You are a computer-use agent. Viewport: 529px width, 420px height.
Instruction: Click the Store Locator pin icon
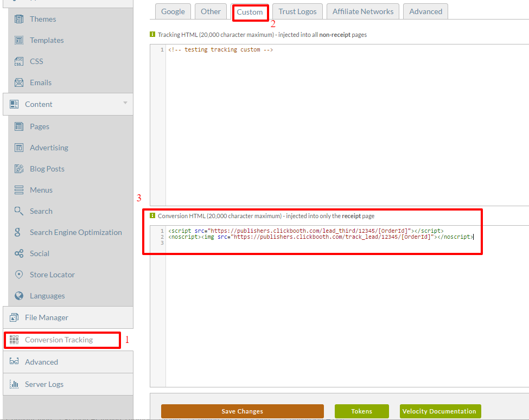pyautogui.click(x=19, y=275)
